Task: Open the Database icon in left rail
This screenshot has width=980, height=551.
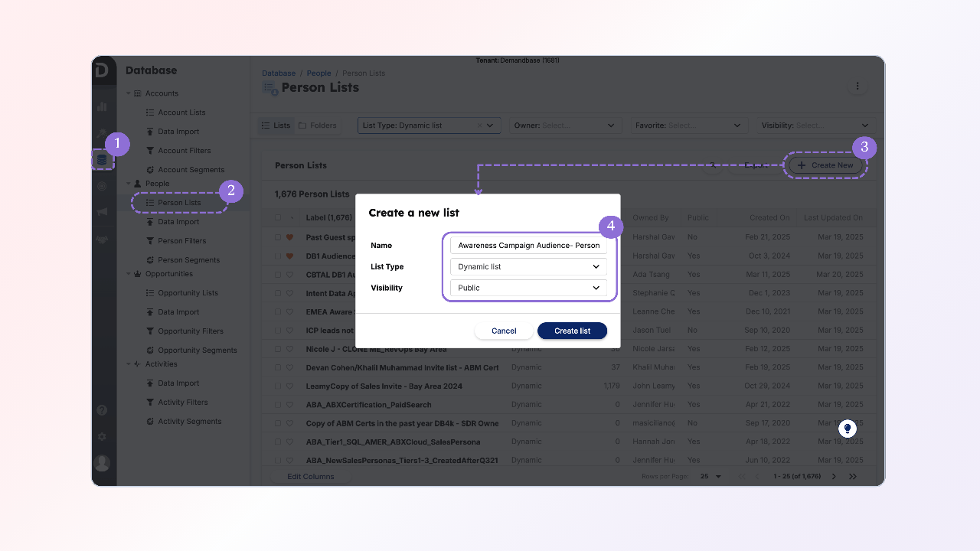Action: pos(102,160)
